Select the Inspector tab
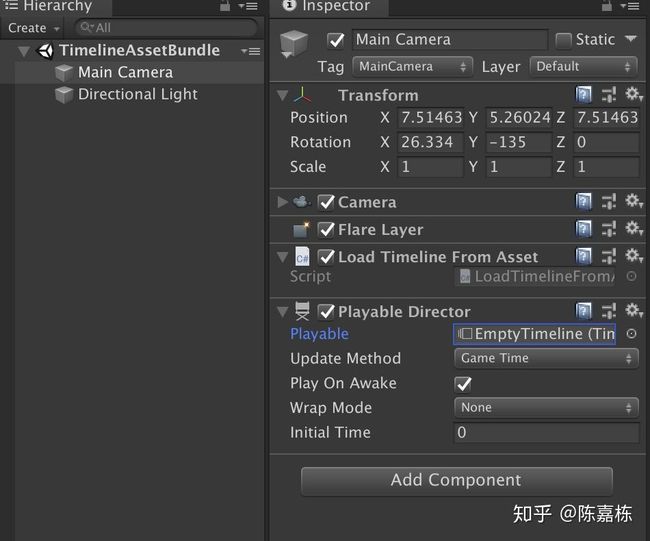This screenshot has width=650, height=541. click(x=329, y=6)
